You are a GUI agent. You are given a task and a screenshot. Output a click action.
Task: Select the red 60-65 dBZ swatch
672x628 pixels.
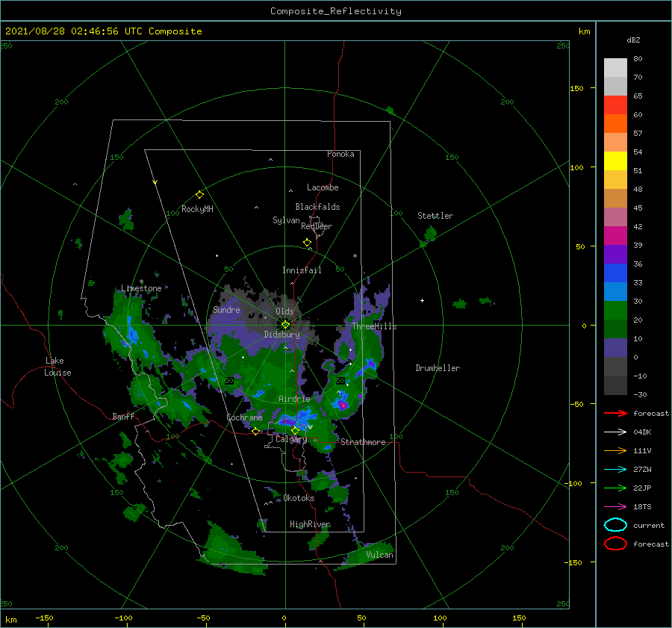[x=615, y=105]
